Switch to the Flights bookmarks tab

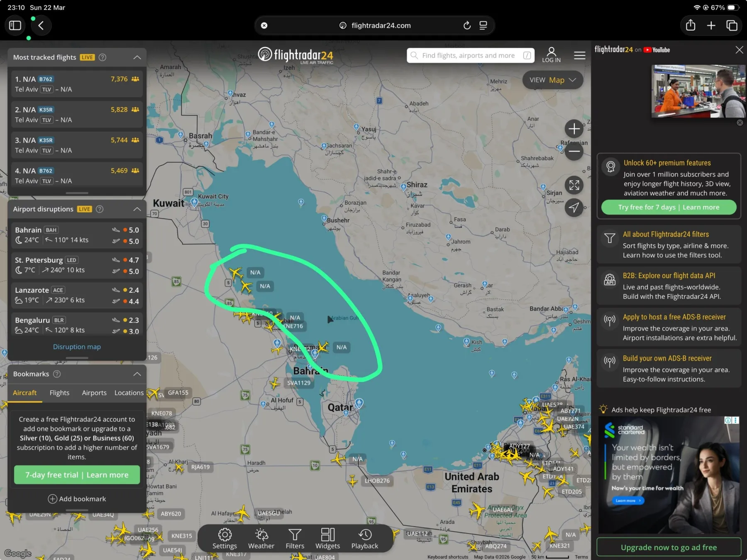[59, 393]
